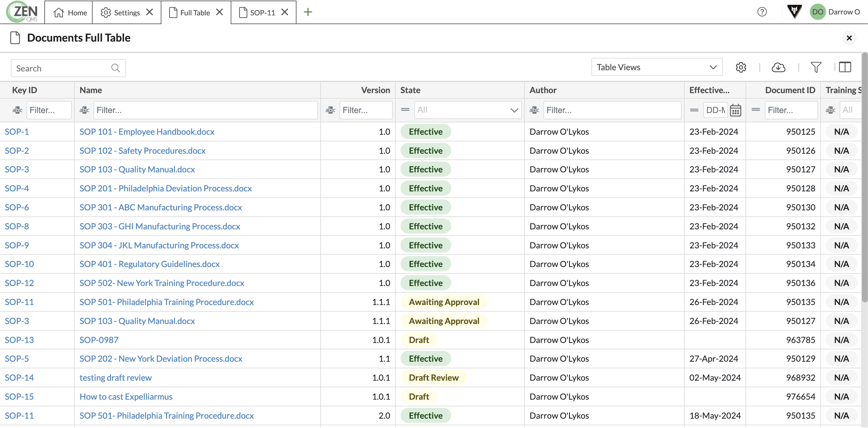Image resolution: width=868 pixels, height=428 pixels.
Task: Toggle the filter funnel icon
Action: [816, 67]
